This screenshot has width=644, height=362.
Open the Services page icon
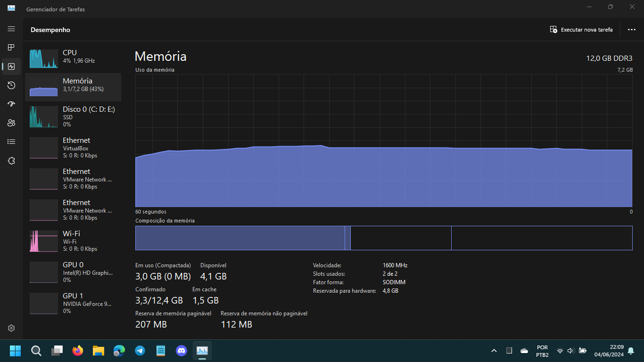pyautogui.click(x=11, y=161)
